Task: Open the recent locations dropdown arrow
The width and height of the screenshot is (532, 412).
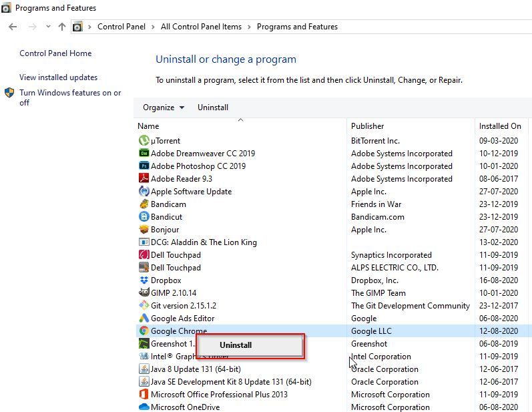Action: [48, 27]
